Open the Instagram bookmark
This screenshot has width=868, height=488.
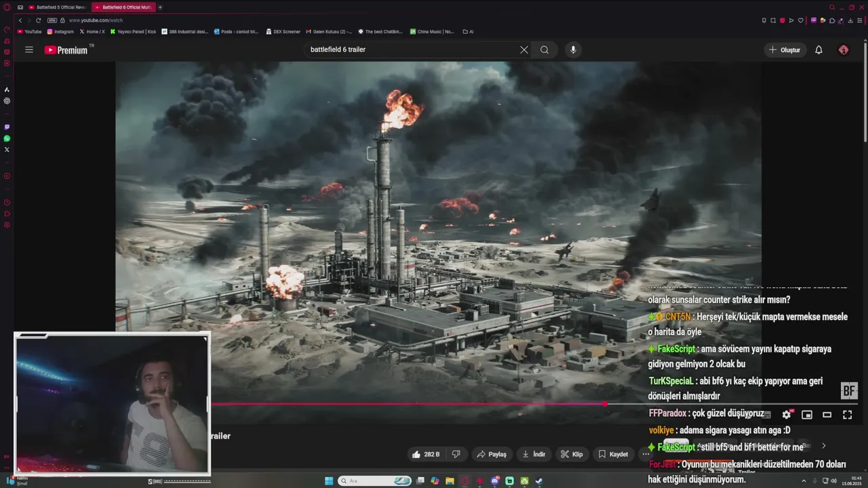[x=60, y=31]
